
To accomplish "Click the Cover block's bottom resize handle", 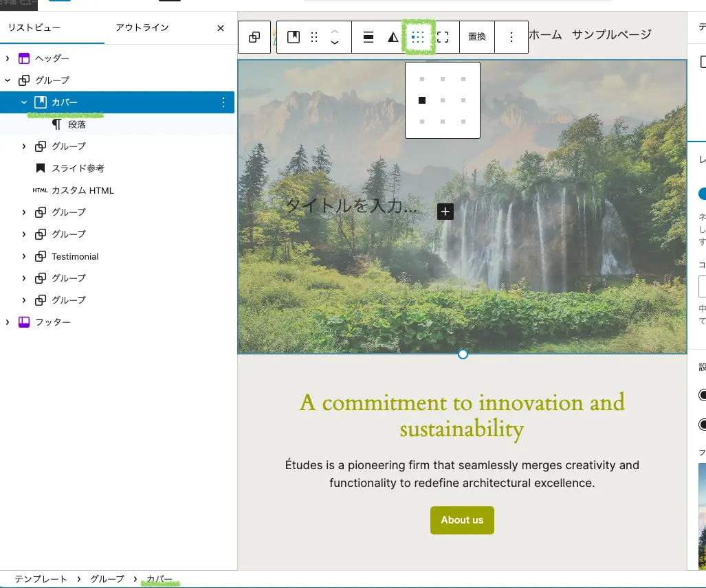I will (x=463, y=354).
